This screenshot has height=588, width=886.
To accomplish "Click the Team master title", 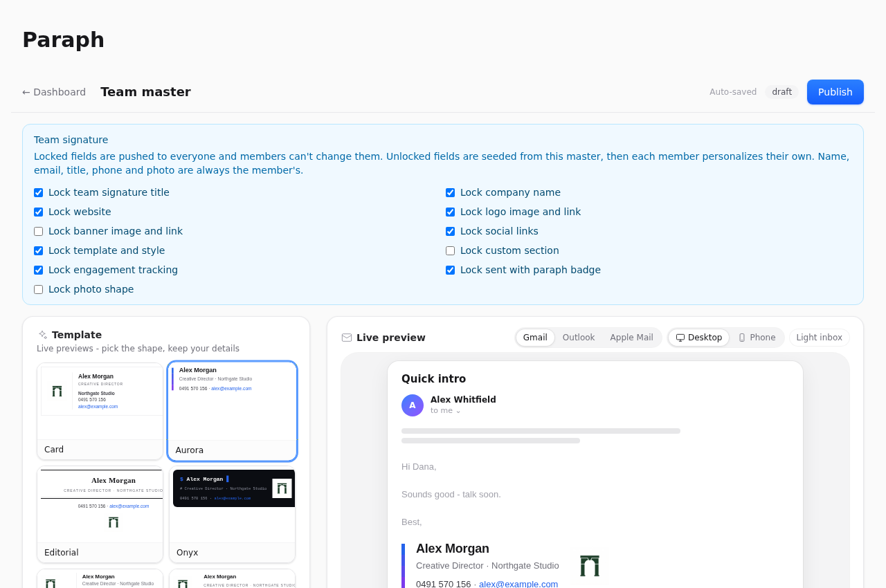I will point(145,92).
